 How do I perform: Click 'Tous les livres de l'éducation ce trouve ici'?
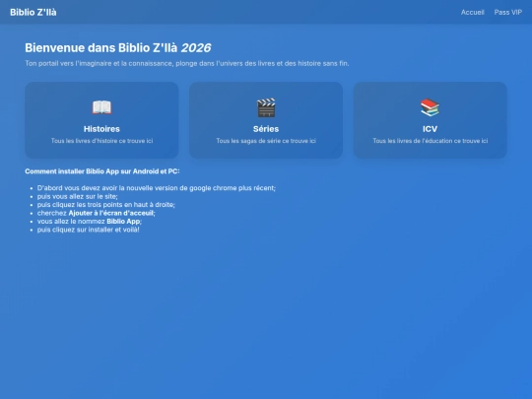[x=431, y=141]
